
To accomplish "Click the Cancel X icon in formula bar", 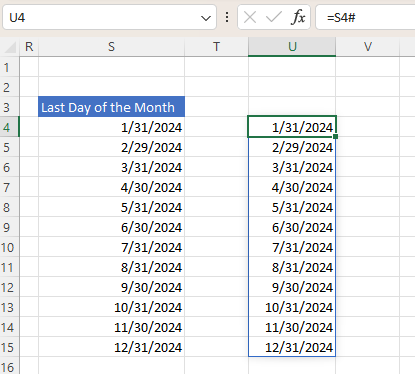I will pyautogui.click(x=250, y=17).
